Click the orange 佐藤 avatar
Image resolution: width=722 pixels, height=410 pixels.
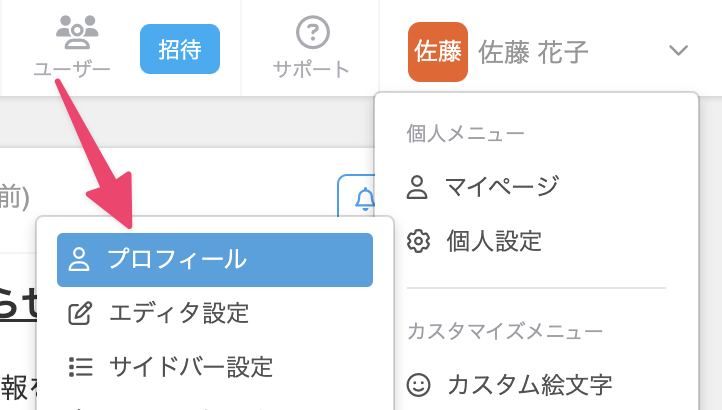tap(437, 52)
